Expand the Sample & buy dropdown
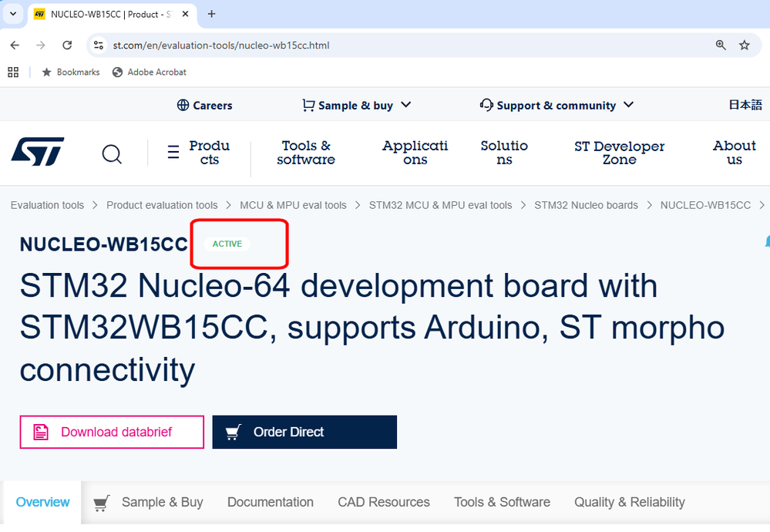 pos(357,105)
